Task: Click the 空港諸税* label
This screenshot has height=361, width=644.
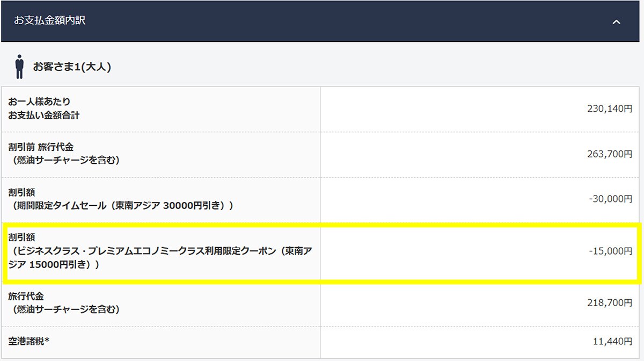Action: [28, 341]
